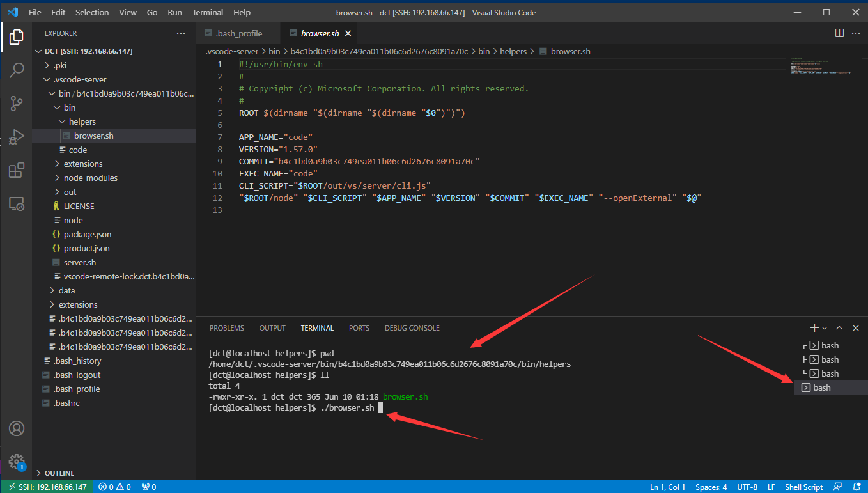Open the File menu
868x493 pixels.
[x=35, y=12]
